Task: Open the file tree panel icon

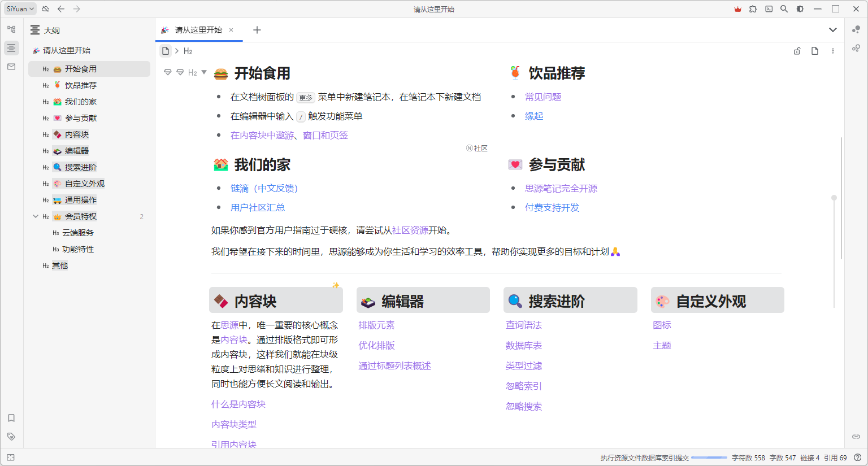Action: (11, 29)
